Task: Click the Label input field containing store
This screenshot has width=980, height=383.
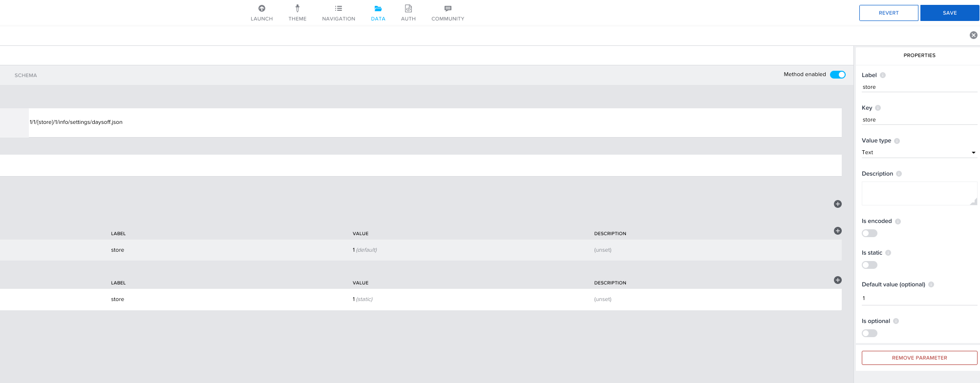Action: (x=919, y=87)
